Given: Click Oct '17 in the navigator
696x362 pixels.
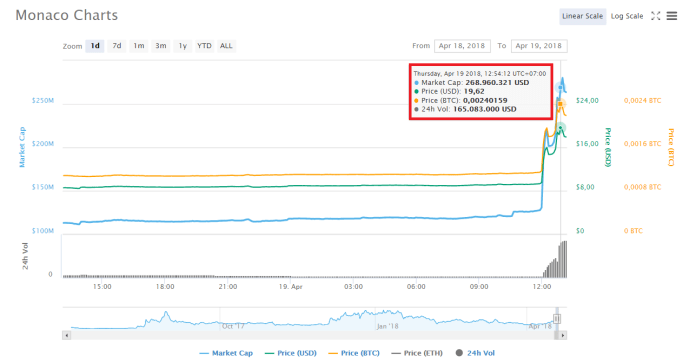Looking at the screenshot, I should pos(233,327).
